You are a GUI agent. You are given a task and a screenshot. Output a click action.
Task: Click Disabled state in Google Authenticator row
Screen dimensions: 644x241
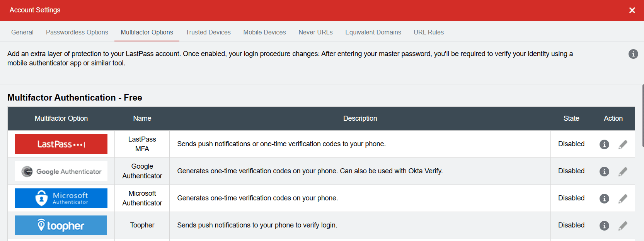pyautogui.click(x=571, y=171)
